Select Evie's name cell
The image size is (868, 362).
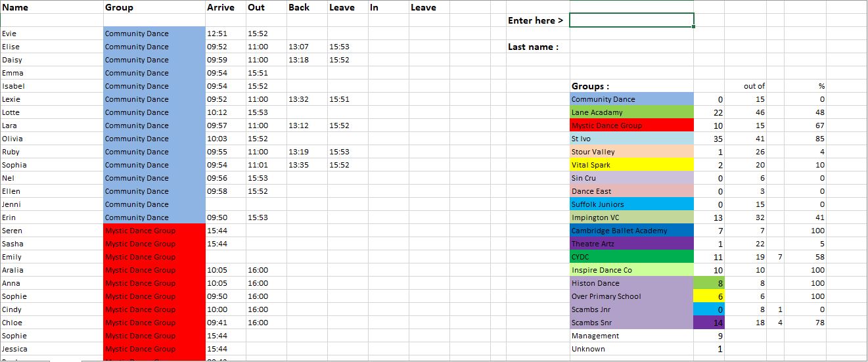coord(51,34)
